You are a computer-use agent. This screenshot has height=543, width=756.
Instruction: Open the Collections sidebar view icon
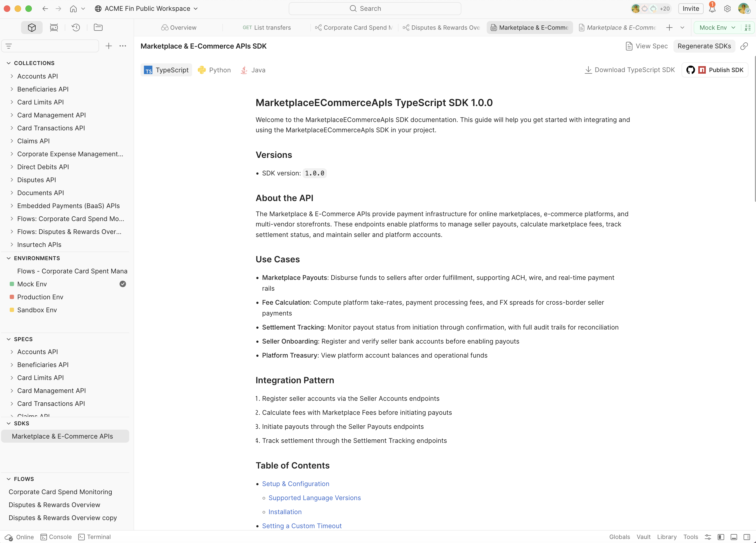pos(32,28)
